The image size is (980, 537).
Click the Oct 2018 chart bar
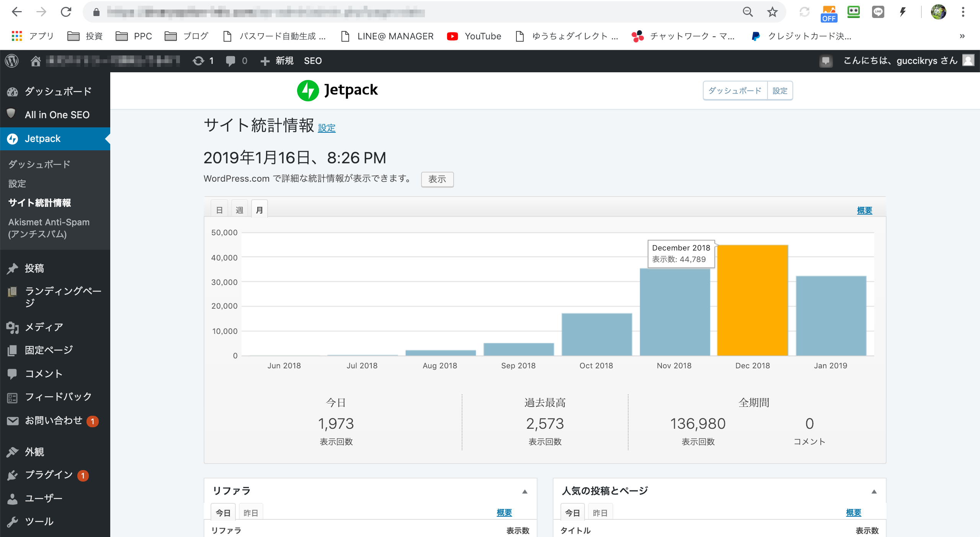[596, 335]
